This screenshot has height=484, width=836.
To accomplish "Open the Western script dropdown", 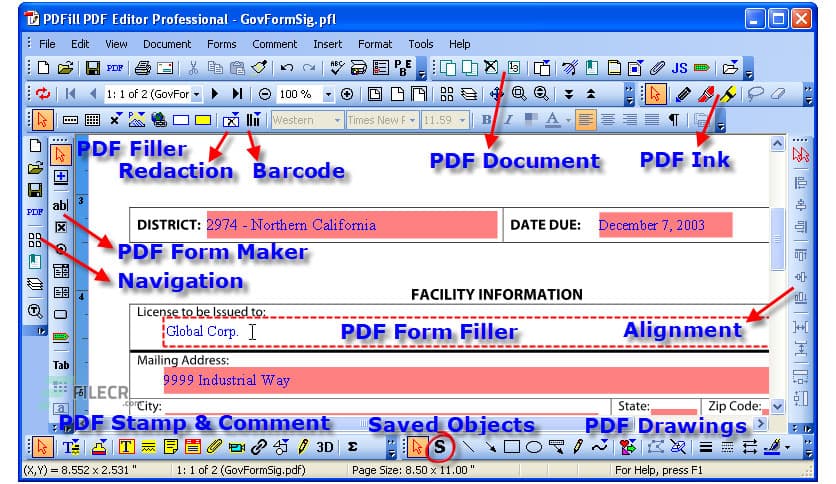I will pos(337,120).
